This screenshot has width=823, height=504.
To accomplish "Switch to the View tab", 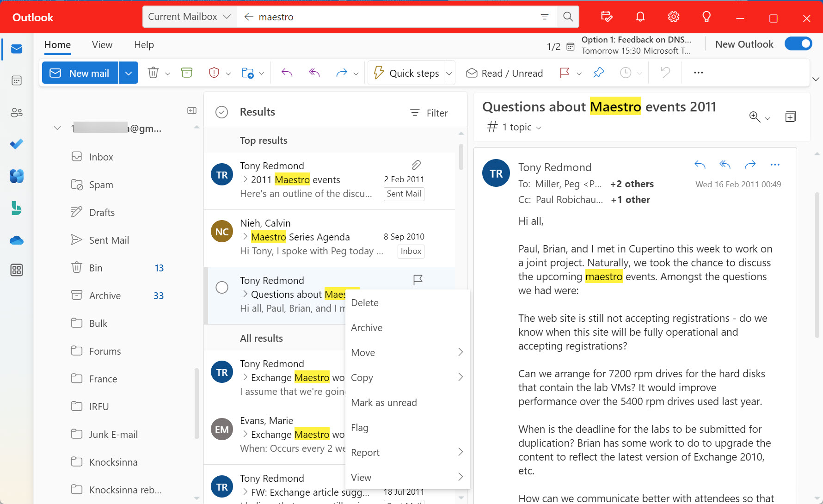I will [x=102, y=45].
